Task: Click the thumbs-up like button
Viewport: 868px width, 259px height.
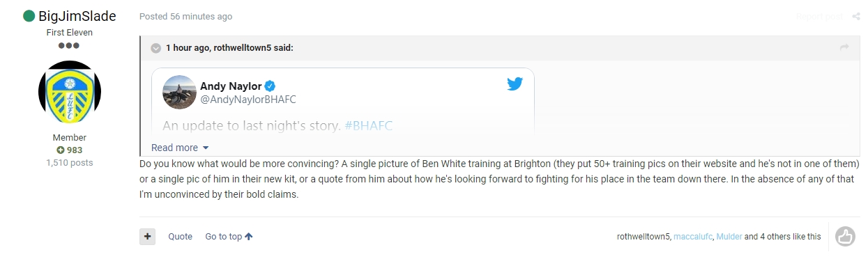Action: [844, 236]
